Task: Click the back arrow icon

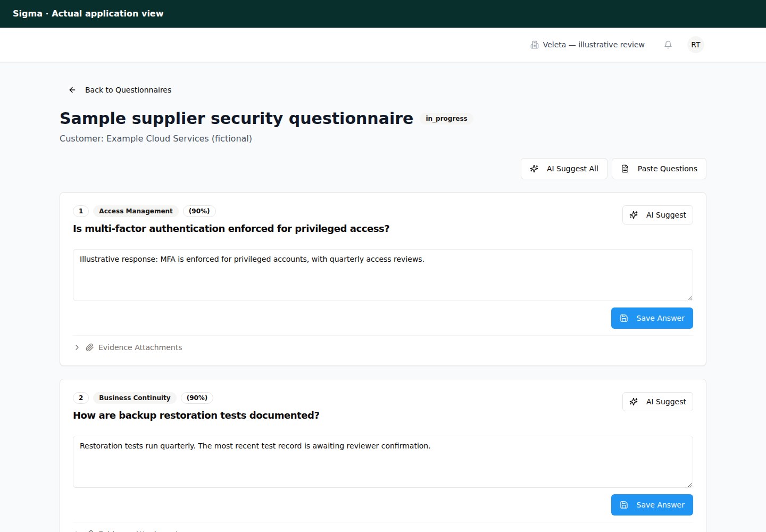Action: pos(72,90)
